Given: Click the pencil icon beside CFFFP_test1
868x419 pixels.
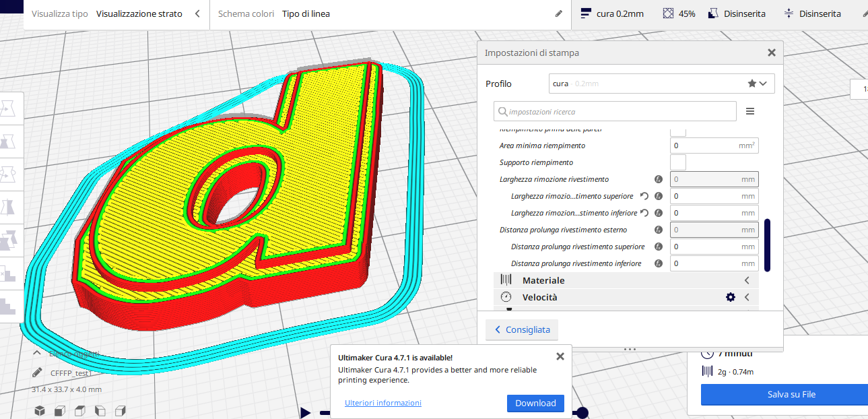Looking at the screenshot, I should [x=37, y=373].
